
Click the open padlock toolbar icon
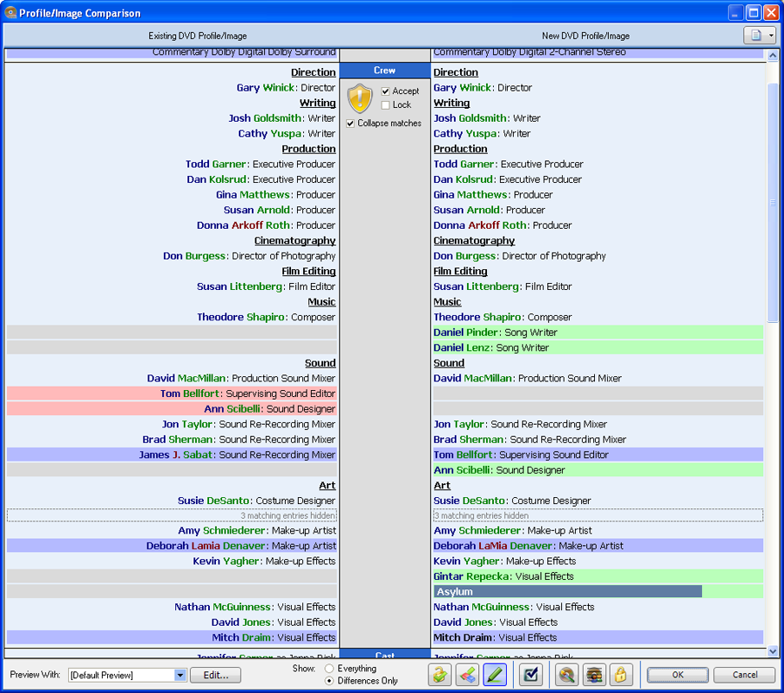[x=440, y=675]
